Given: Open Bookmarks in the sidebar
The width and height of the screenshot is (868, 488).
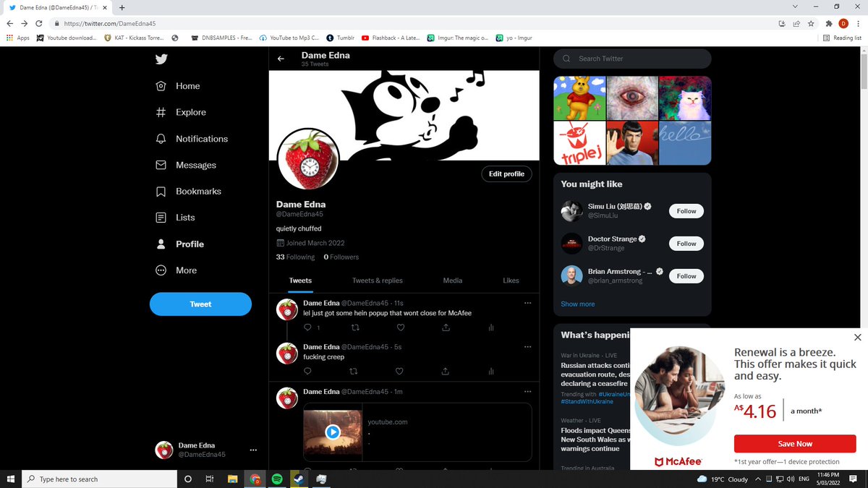Looking at the screenshot, I should [188, 192].
